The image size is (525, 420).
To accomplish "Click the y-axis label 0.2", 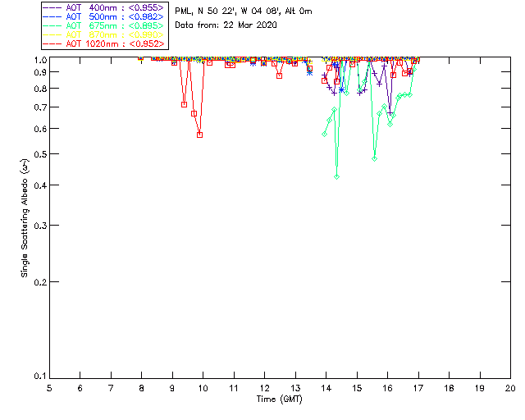I will [x=39, y=282].
